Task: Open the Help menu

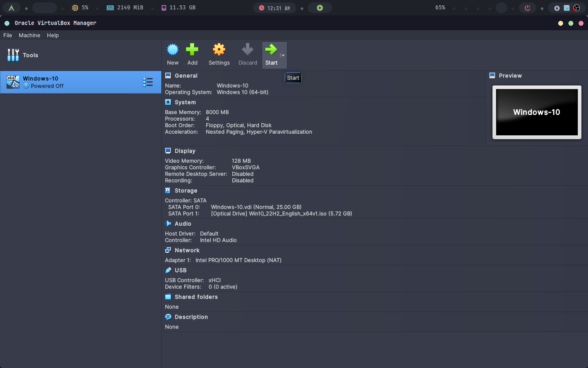Action: tap(53, 35)
